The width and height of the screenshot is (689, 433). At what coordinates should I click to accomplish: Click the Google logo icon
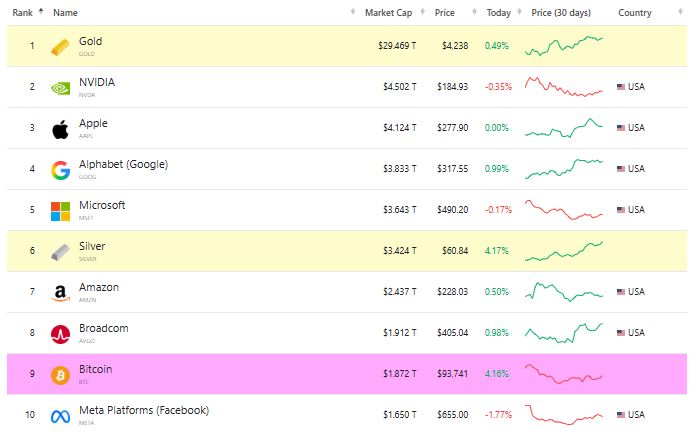point(60,169)
